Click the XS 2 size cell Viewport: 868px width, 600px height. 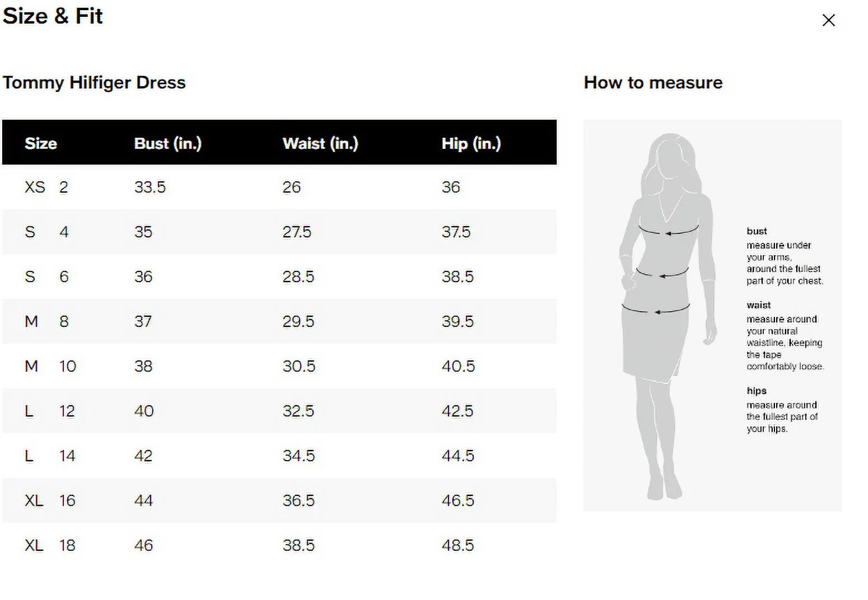pyautogui.click(x=46, y=187)
